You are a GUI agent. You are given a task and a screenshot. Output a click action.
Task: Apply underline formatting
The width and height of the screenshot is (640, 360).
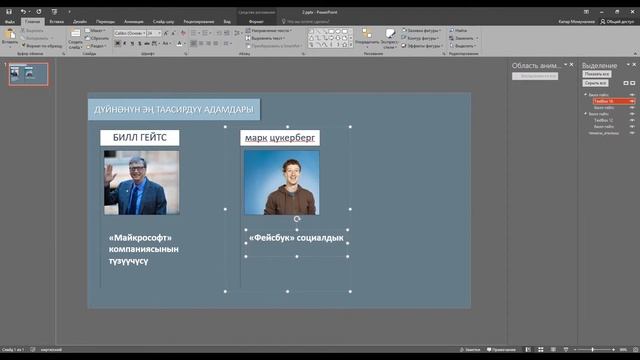pyautogui.click(x=132, y=43)
